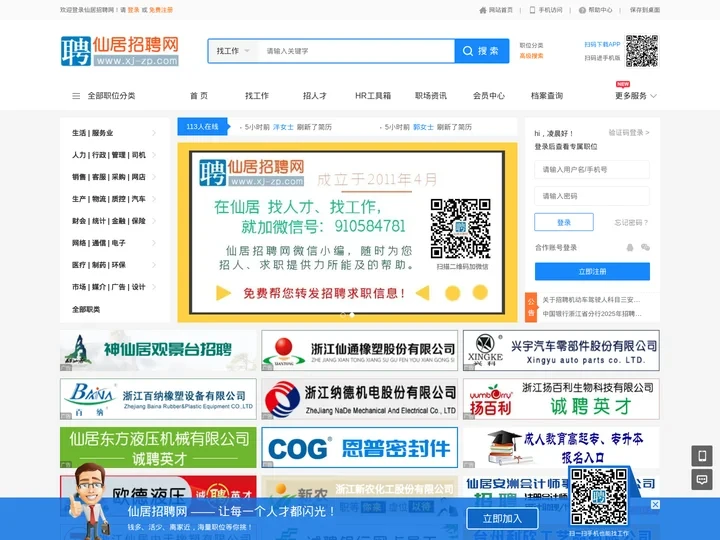
Task: Click the 网站首页 home icon link
Action: pos(496,10)
